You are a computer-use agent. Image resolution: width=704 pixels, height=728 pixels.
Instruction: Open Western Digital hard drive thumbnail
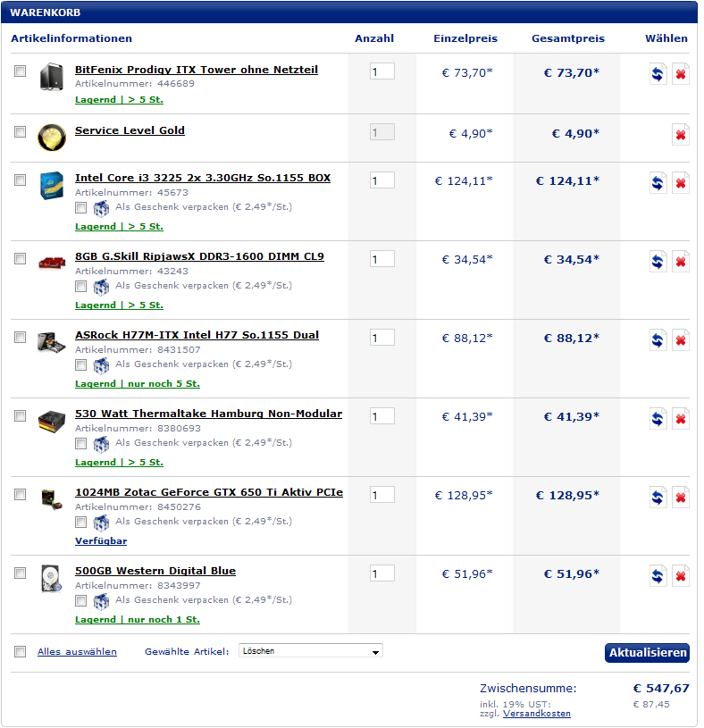51,579
